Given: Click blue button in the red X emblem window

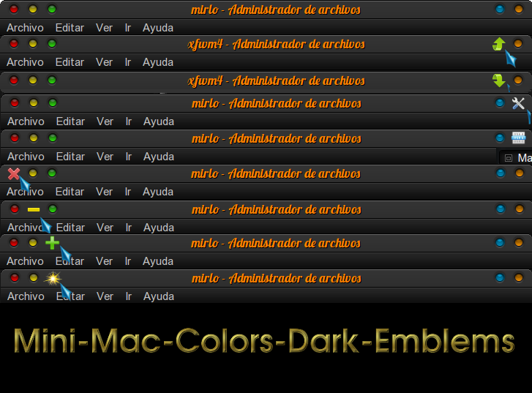Looking at the screenshot, I should tap(501, 173).
